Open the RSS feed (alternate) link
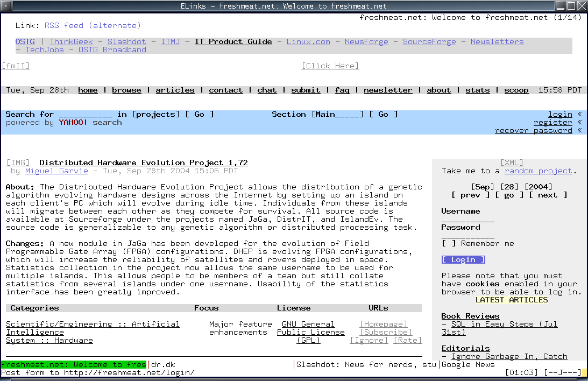588x381 pixels. click(93, 25)
